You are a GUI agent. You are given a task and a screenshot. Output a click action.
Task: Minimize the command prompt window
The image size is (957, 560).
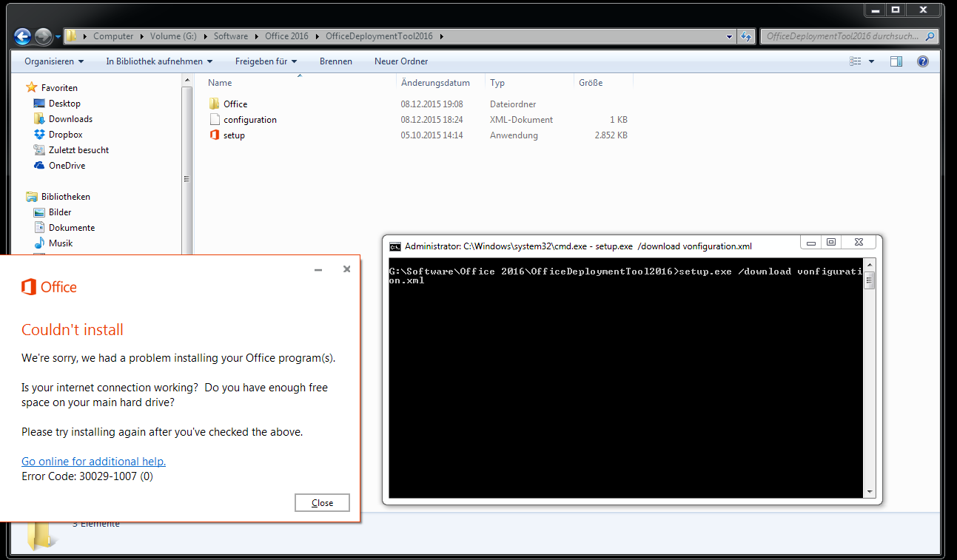click(x=811, y=242)
